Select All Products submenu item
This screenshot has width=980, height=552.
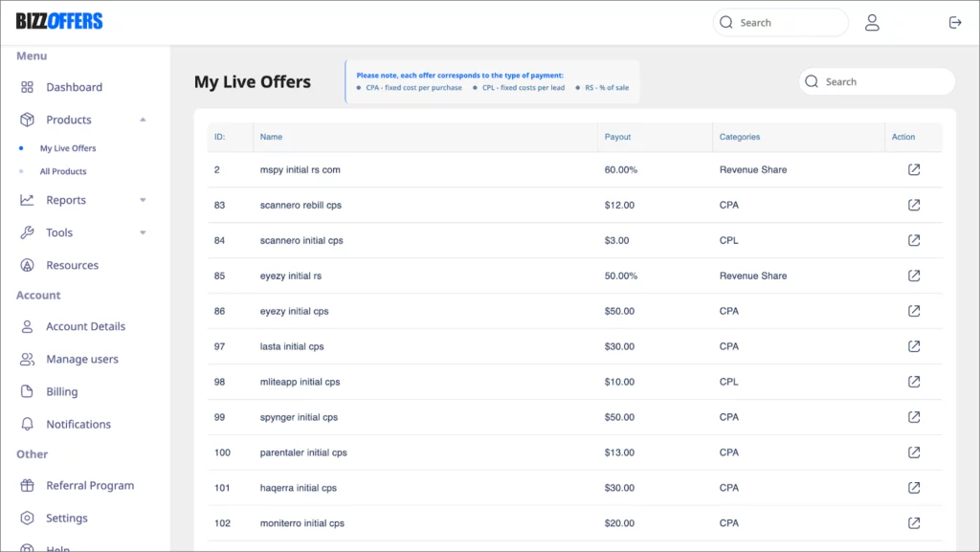point(63,171)
